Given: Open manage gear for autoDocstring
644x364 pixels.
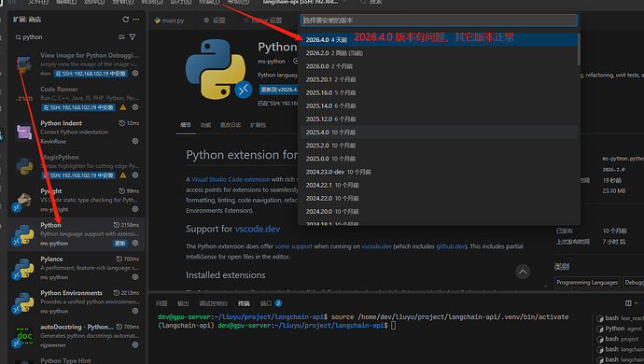Looking at the screenshot, I should click(x=135, y=344).
